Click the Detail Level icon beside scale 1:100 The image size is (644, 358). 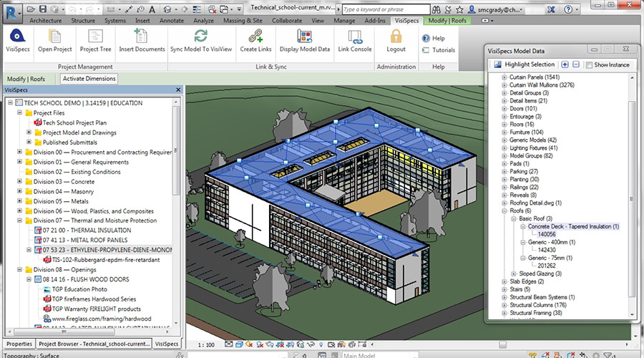(229, 344)
